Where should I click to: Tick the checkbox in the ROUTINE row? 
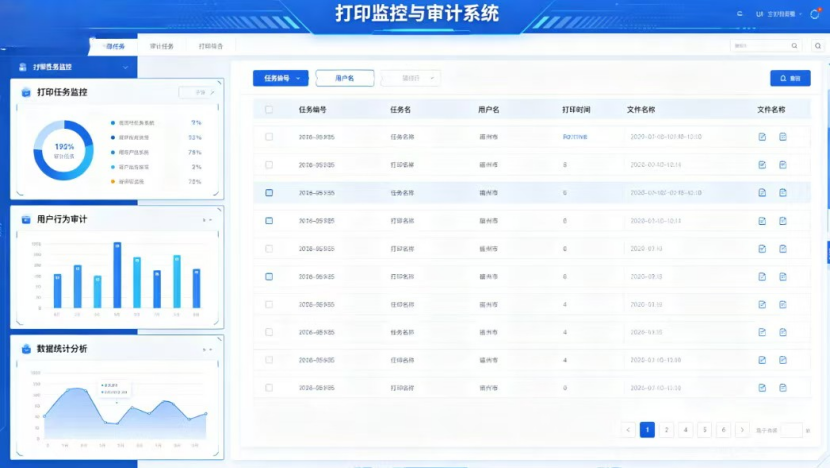(x=269, y=137)
